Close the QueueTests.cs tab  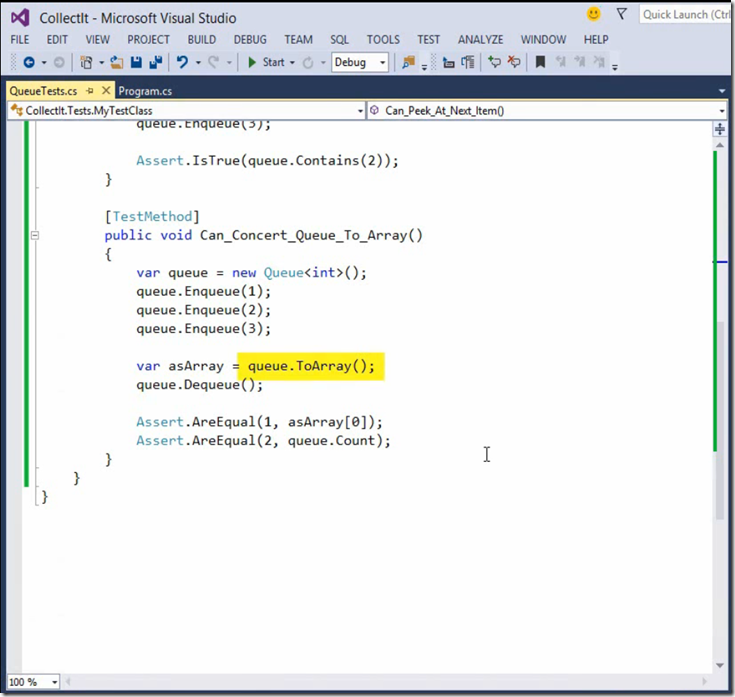(106, 90)
